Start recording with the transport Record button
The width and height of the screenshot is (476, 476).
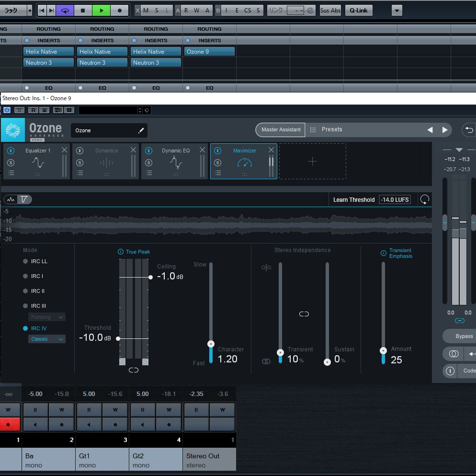pos(120,11)
